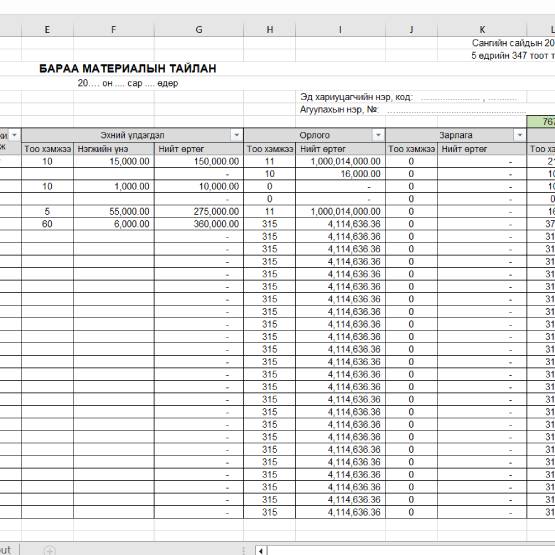Select 'Нийт өртөг' under Орлого

tap(341, 149)
